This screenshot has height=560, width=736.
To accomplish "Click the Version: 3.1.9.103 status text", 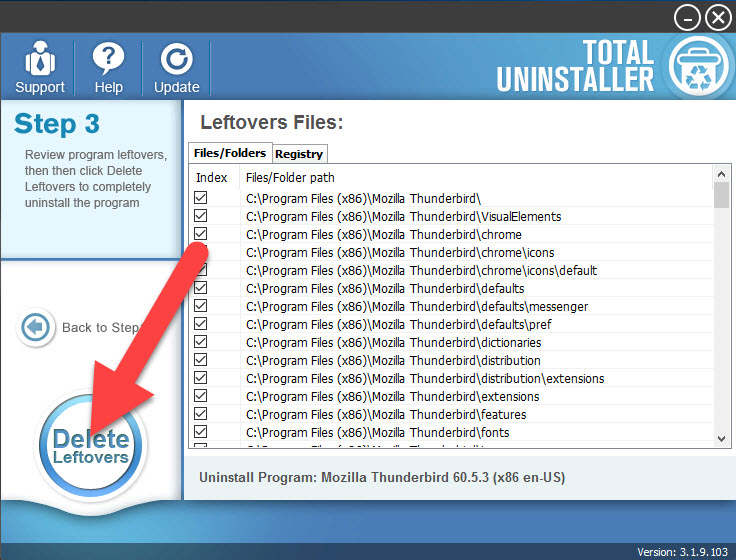I will pos(682,552).
